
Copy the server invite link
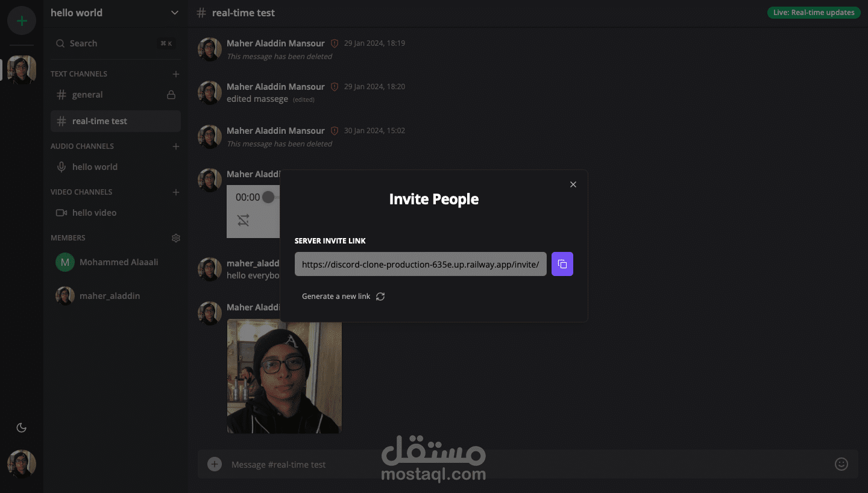(562, 264)
